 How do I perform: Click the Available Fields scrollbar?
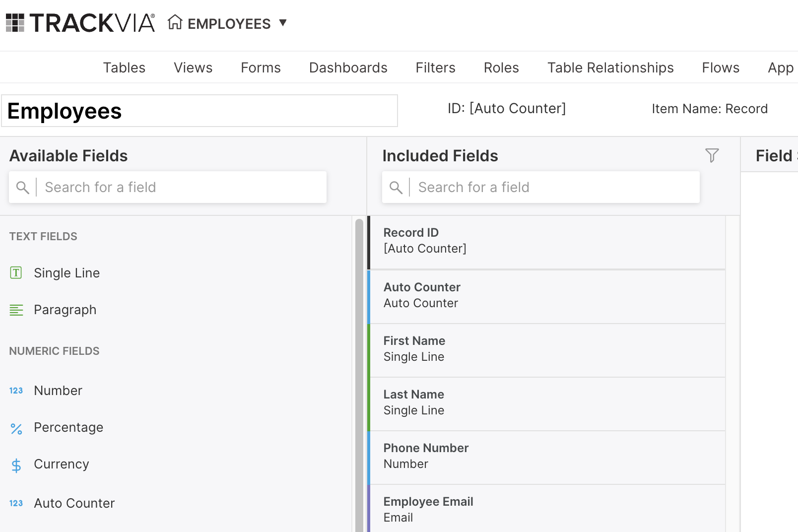point(359,375)
